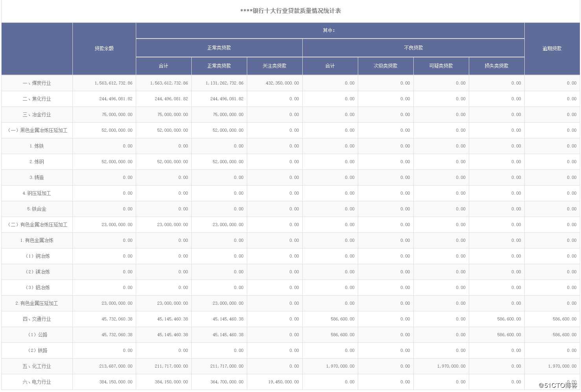
Task: Click row label 2.炼钢
Action: point(37,162)
